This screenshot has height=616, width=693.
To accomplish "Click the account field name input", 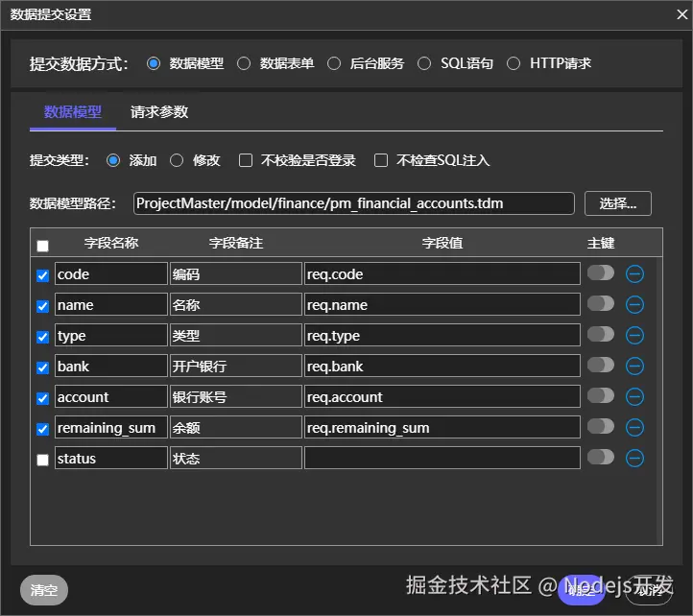I will pyautogui.click(x=111, y=397).
